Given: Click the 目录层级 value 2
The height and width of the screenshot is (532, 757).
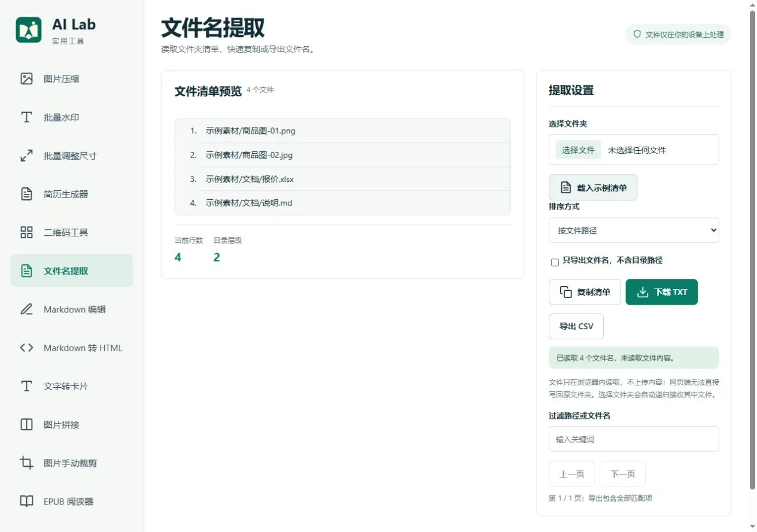Looking at the screenshot, I should [x=217, y=257].
